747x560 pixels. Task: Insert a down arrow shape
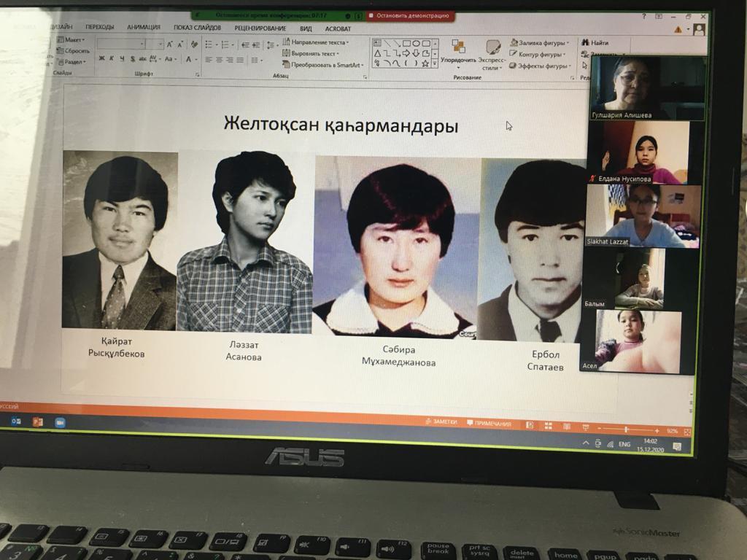point(415,53)
